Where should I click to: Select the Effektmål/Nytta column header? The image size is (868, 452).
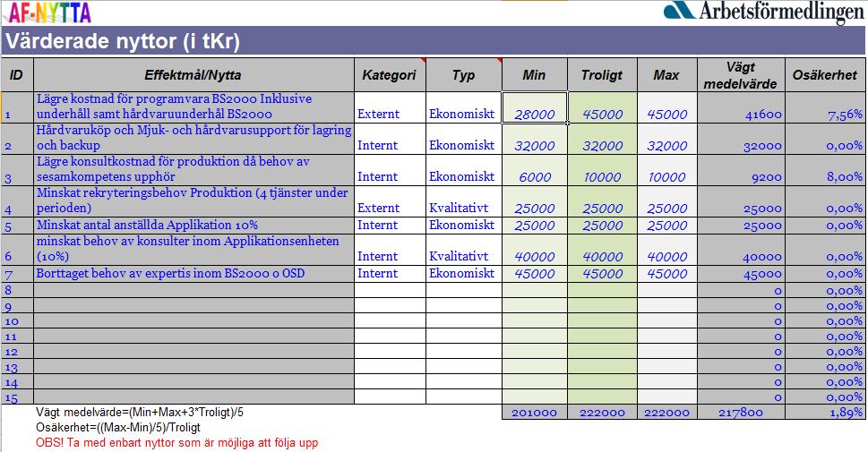pos(193,74)
